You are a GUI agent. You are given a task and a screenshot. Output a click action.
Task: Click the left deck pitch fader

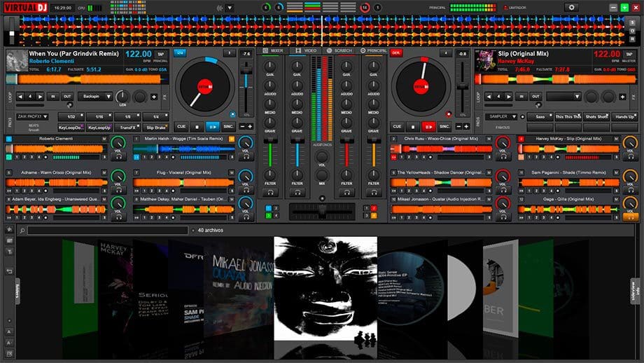pyautogui.click(x=246, y=71)
